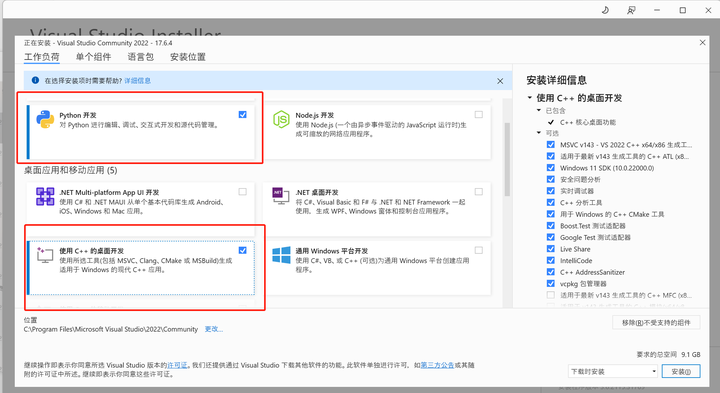
Task: Open the download-while-installing dropdown
Action: (613, 371)
